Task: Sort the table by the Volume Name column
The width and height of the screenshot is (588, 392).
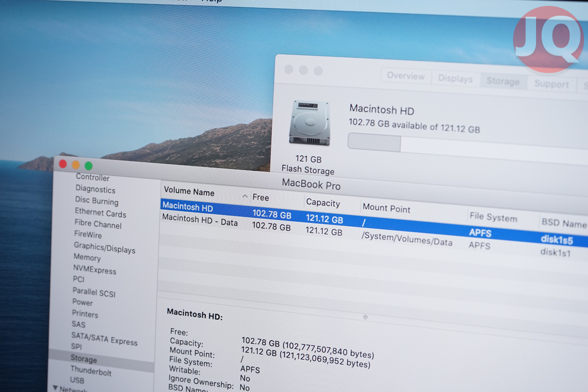Action: pyautogui.click(x=189, y=192)
